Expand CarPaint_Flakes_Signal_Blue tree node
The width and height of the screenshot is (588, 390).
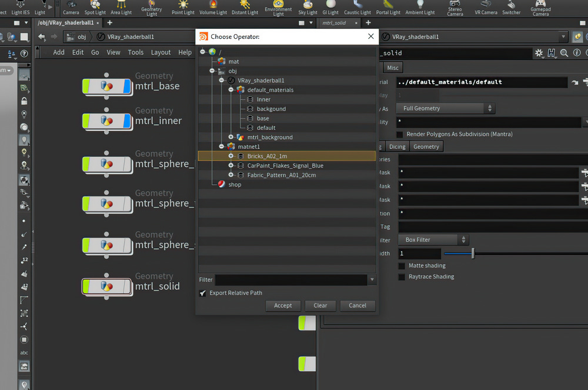tap(231, 165)
